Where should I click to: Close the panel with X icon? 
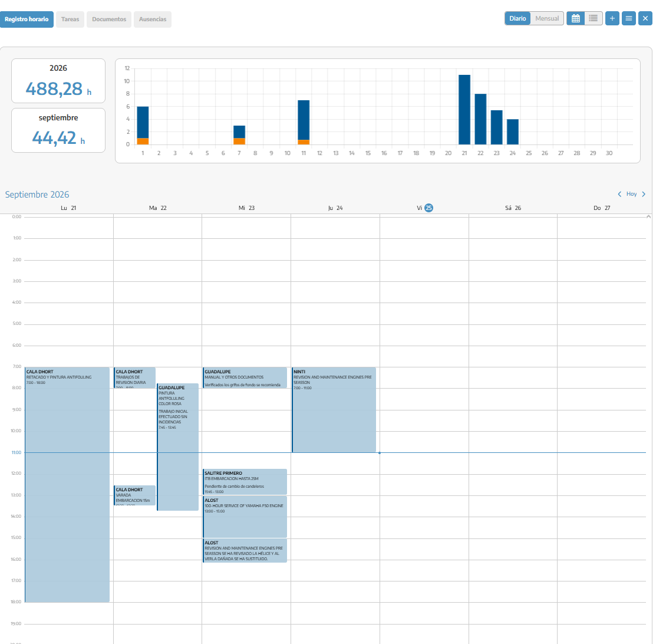click(645, 18)
